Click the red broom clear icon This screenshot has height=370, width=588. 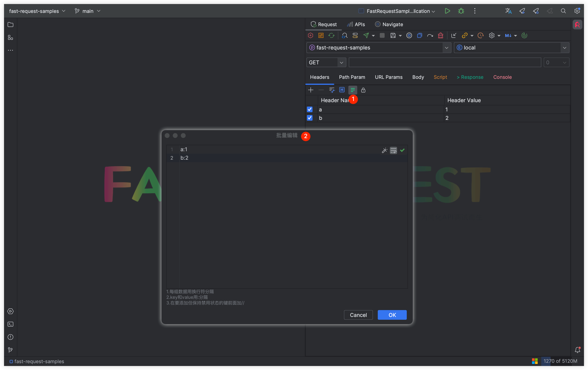tap(440, 36)
